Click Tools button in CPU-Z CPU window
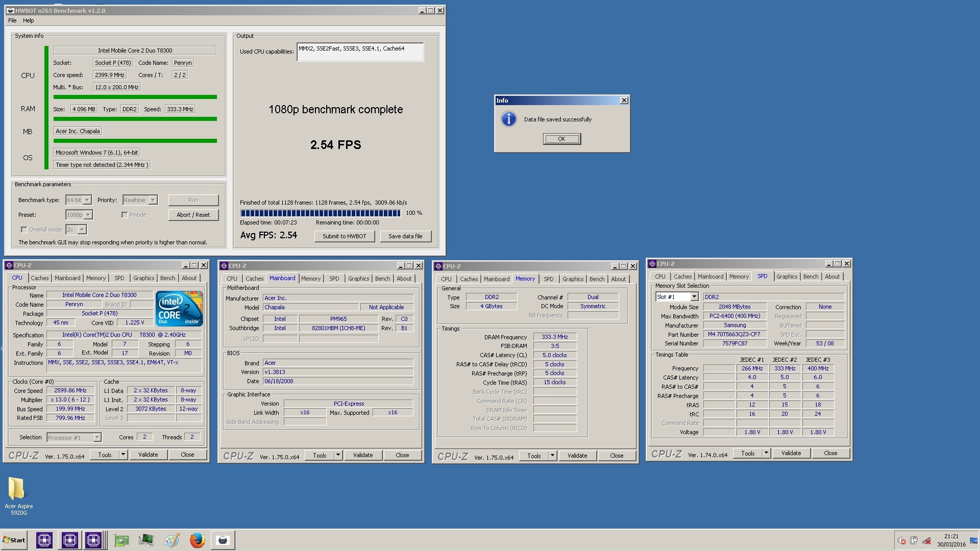Viewport: 980px width, 551px height. (x=105, y=455)
